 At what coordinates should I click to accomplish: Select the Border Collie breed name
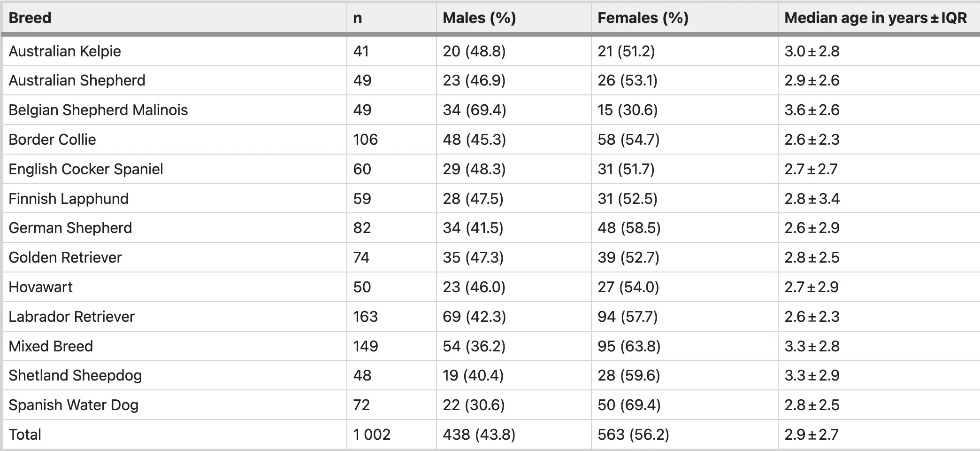click(52, 140)
